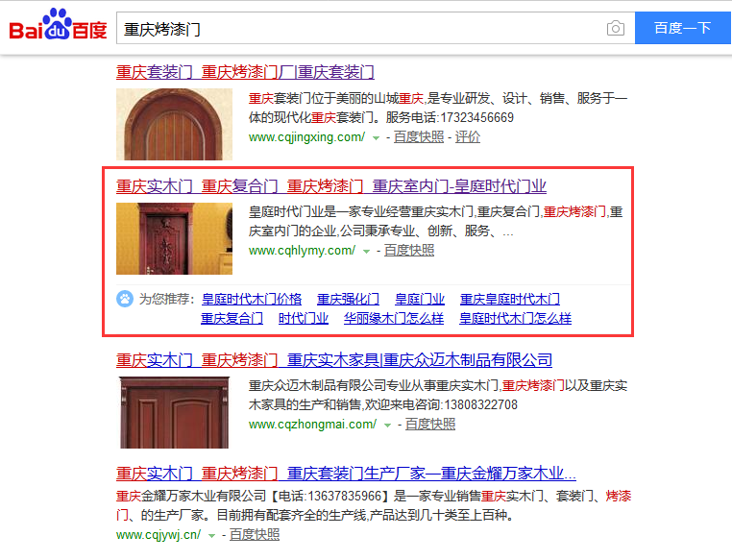This screenshot has height=560, width=732.
Task: Select recommended search 华丽缘木门怎么样
Action: pos(394,318)
